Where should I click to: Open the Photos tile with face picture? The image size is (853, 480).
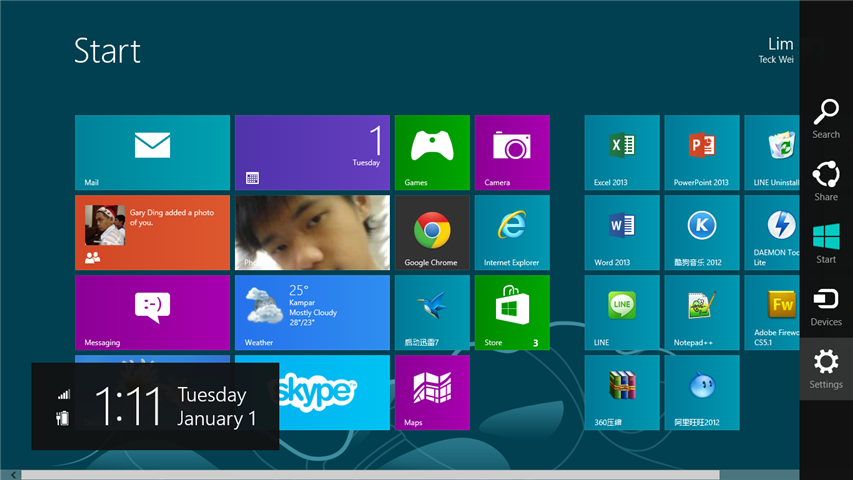[312, 232]
